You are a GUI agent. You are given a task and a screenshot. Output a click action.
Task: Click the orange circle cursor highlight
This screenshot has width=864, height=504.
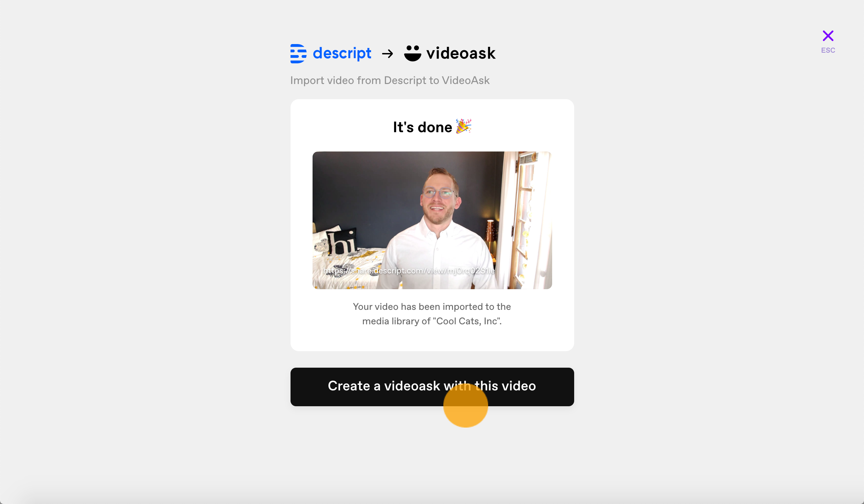click(465, 405)
